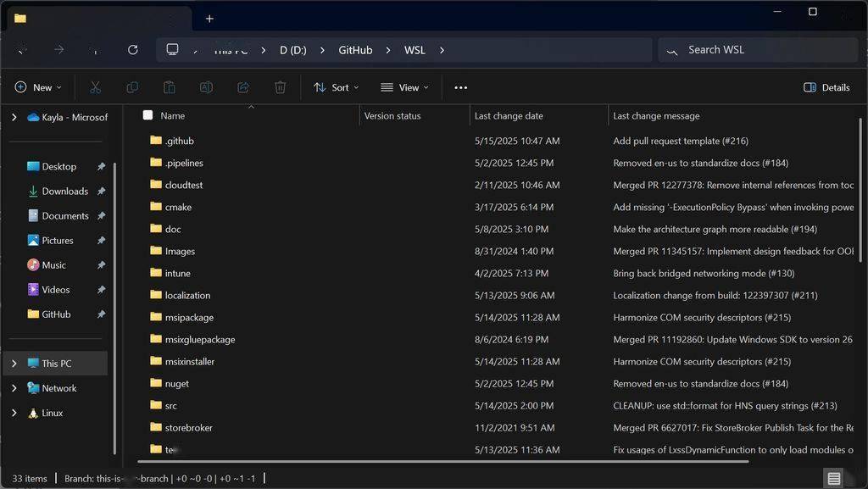Cut the selected item using the scissors icon
This screenshot has width=868, height=489.
95,87
